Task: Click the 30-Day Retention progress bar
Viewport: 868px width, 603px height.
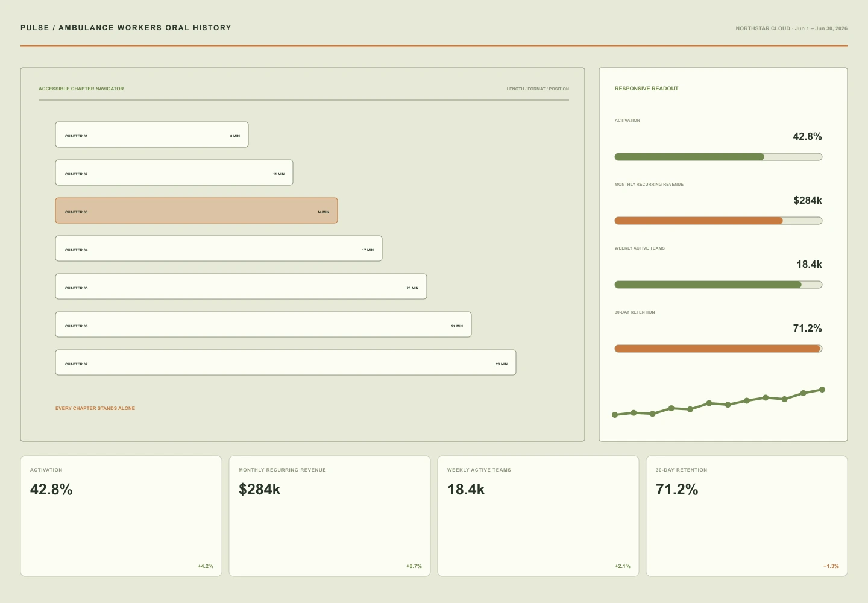Action: (719, 349)
